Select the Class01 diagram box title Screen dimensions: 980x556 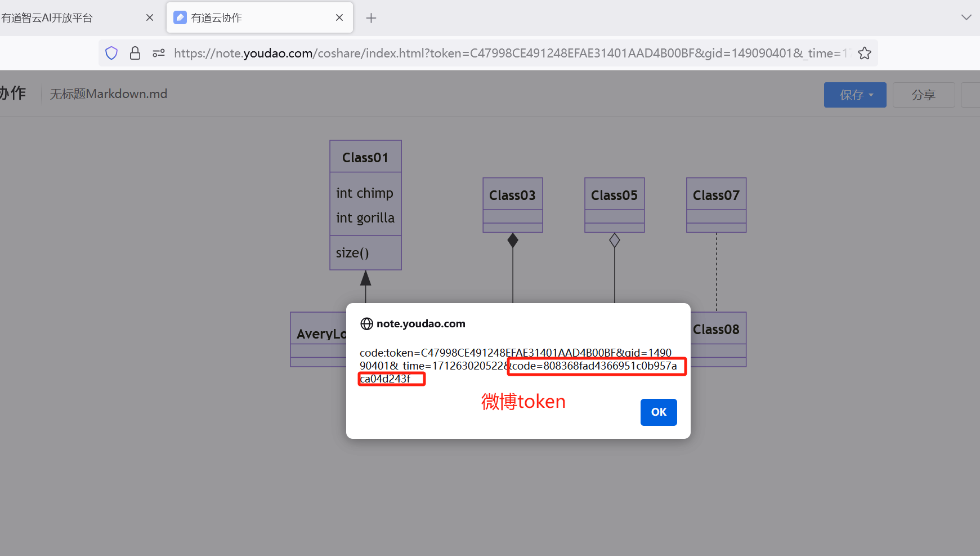pyautogui.click(x=365, y=157)
